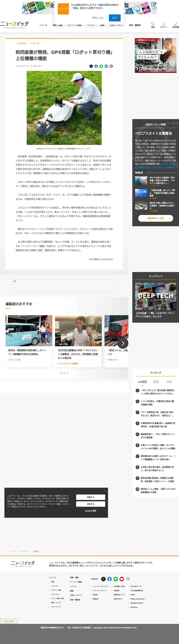Click 許可しない to decline push
This screenshot has height=644, width=179.
coord(98,18)
